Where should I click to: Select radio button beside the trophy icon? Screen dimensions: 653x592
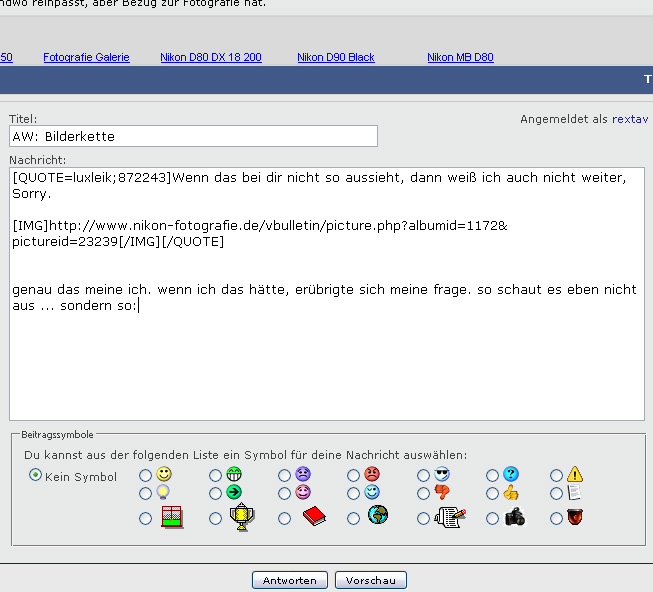click(215, 519)
